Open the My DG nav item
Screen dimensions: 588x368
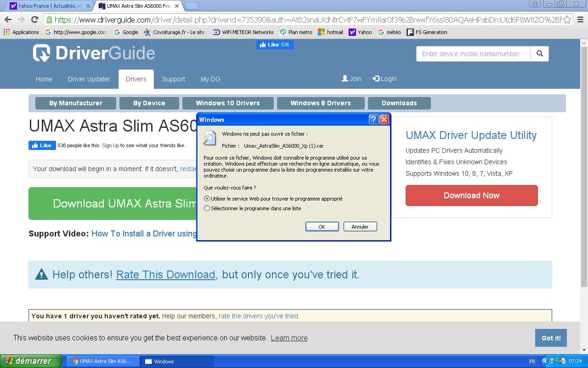coord(210,79)
